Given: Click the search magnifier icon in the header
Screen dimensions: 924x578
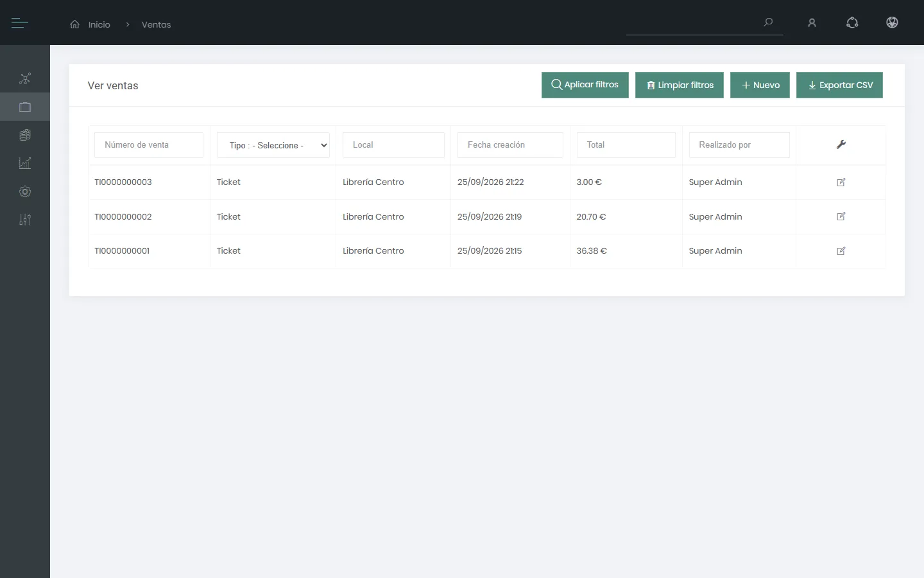Looking at the screenshot, I should click(x=768, y=22).
